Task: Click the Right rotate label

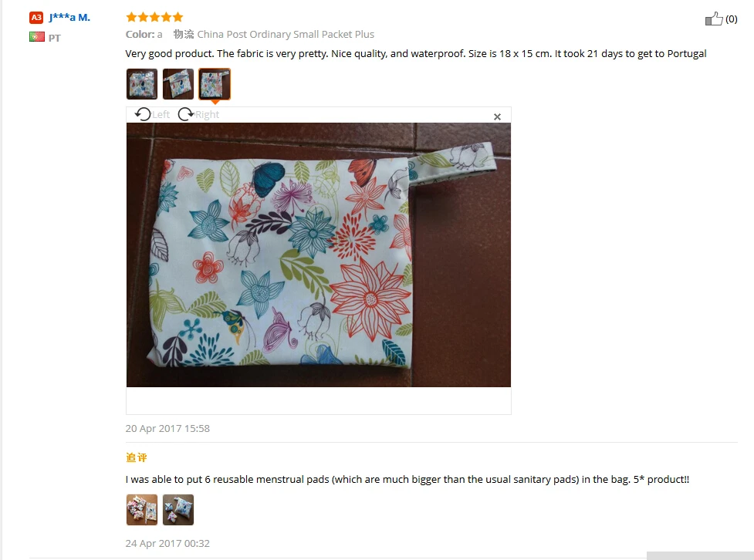Action: [208, 114]
